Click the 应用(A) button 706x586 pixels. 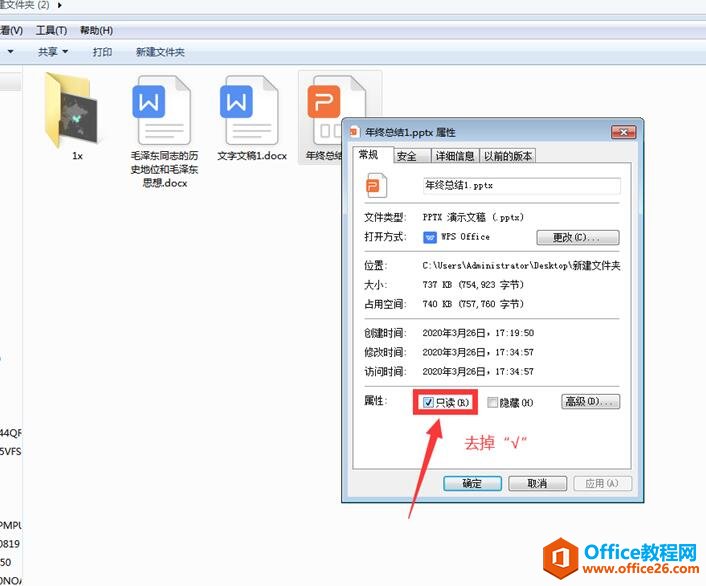tap(602, 483)
